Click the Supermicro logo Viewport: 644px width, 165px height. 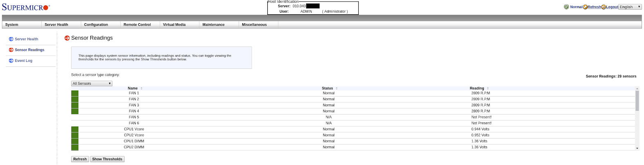pos(26,7)
